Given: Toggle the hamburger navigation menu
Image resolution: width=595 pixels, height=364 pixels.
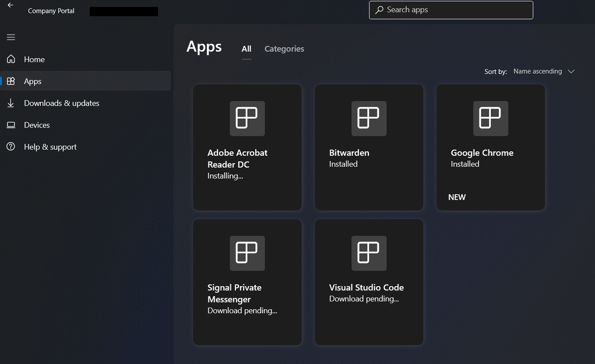Looking at the screenshot, I should click(x=11, y=37).
